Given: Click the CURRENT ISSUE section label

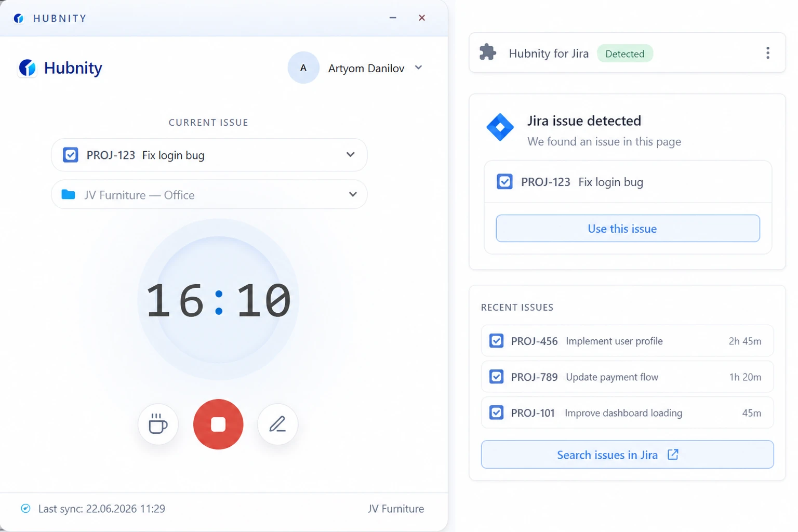Looking at the screenshot, I should point(208,123).
